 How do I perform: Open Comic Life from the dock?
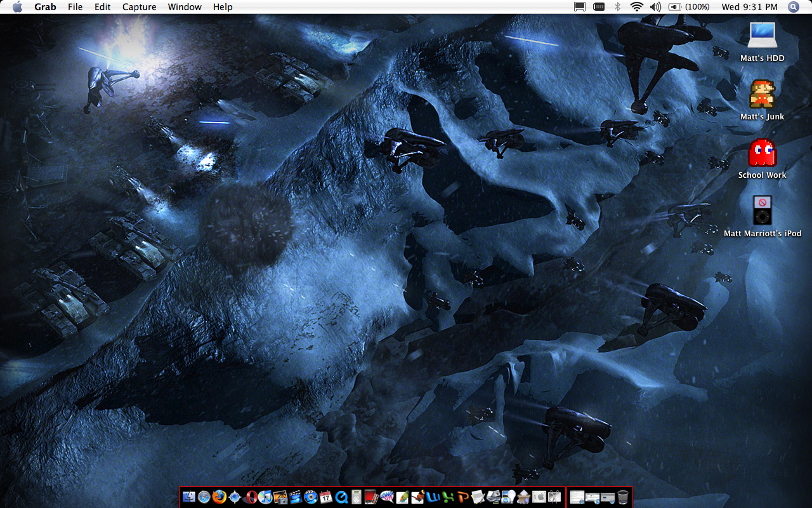click(x=387, y=497)
